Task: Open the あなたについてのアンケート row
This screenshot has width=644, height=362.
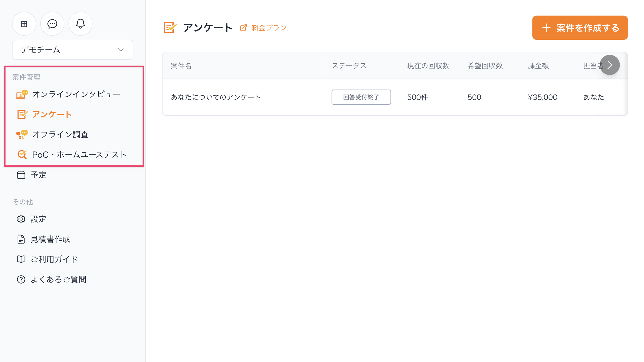Action: [x=216, y=97]
